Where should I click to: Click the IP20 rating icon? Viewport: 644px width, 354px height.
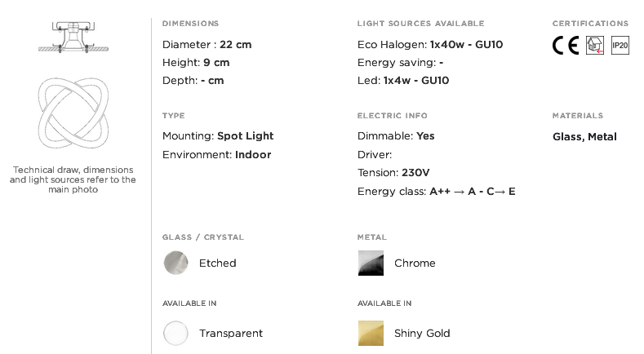pyautogui.click(x=620, y=45)
